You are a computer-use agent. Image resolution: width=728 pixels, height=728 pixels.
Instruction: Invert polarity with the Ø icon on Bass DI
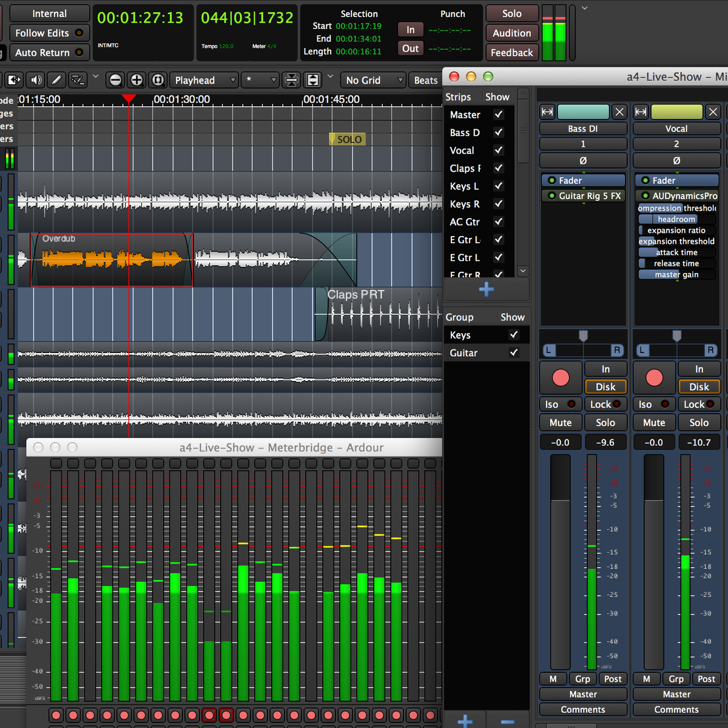(582, 160)
